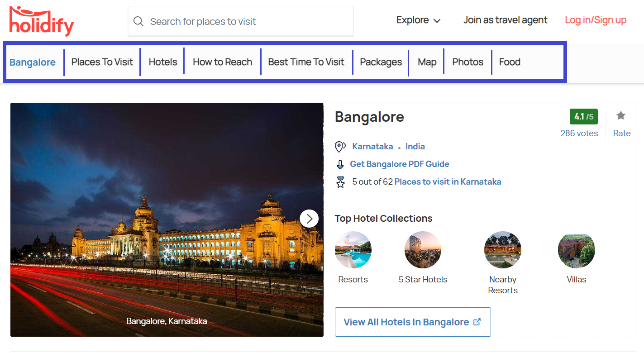Open the 5 Star Hotels collection thumbnail

click(x=423, y=250)
